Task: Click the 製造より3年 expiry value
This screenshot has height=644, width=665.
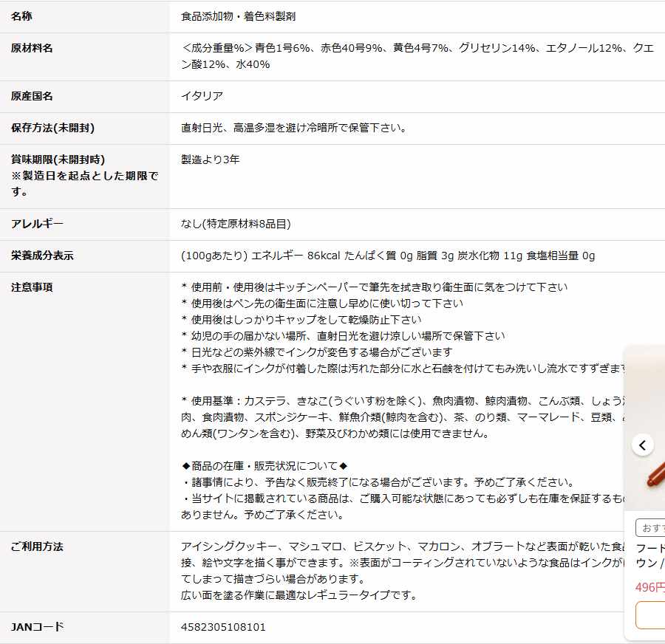Action: coord(211,160)
